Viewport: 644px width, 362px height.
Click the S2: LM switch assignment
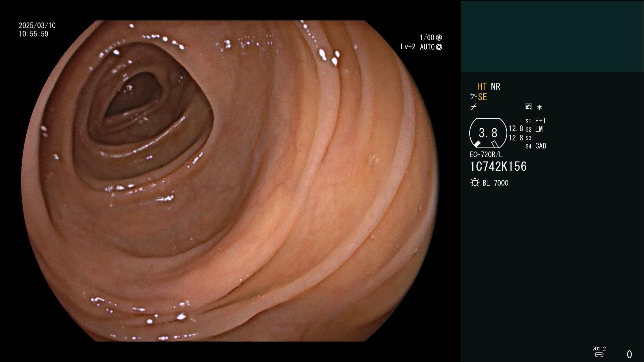(x=534, y=129)
